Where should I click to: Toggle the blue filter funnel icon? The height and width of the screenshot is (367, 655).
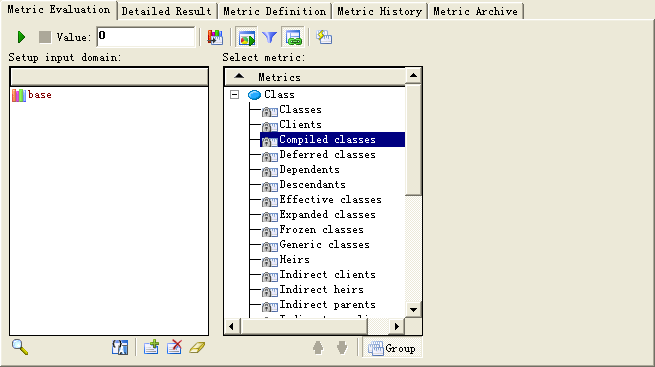[x=269, y=38]
